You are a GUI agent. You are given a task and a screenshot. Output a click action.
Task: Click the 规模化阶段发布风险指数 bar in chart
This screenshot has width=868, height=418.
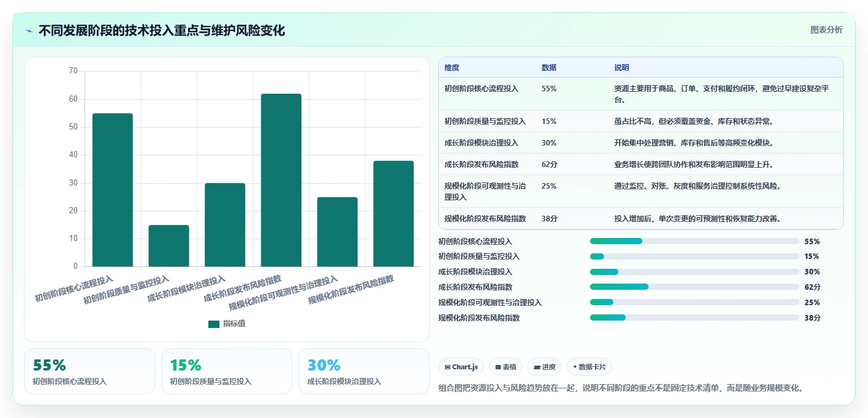pos(393,214)
